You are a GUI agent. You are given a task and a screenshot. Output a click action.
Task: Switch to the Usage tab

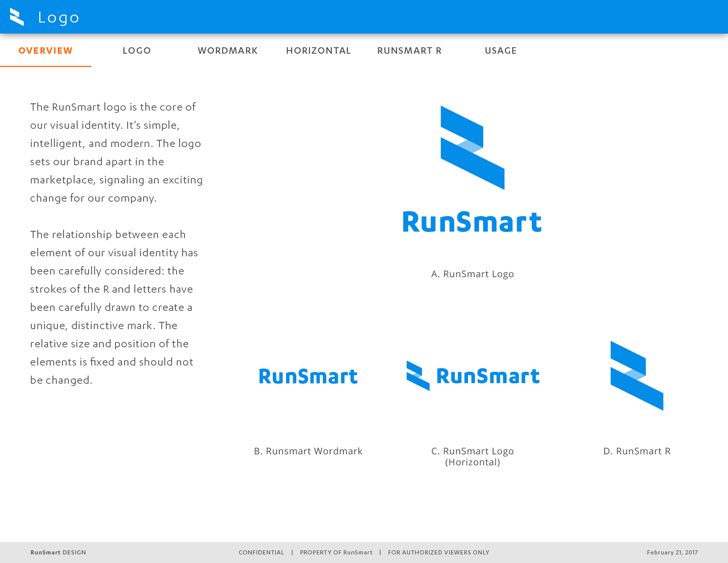(500, 51)
